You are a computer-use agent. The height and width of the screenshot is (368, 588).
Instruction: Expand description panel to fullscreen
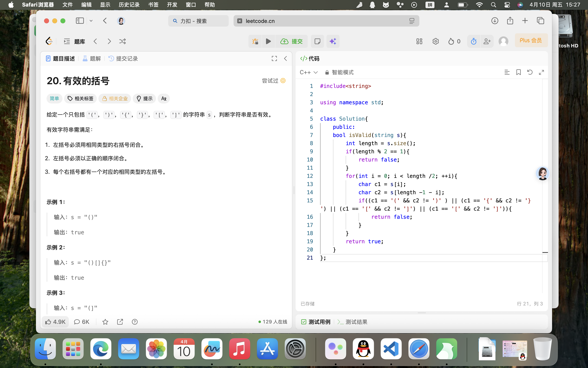coord(274,58)
